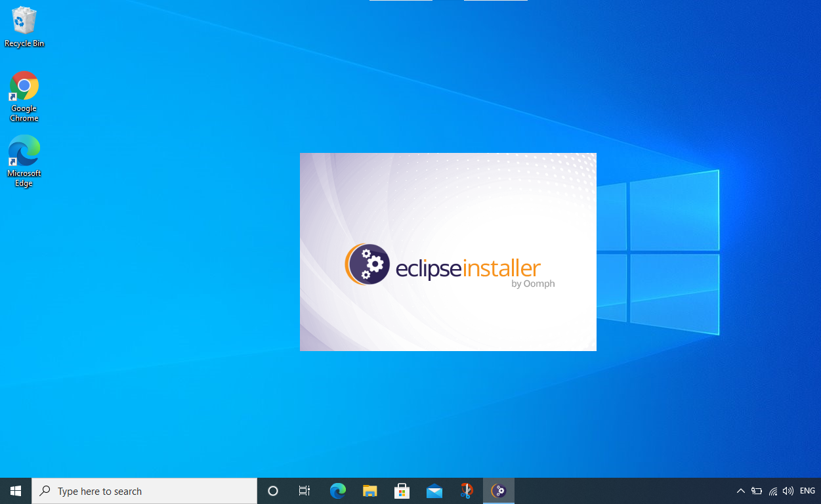Open the running Eclipse Installer from taskbar
Image resolution: width=821 pixels, height=504 pixels.
coord(498,490)
